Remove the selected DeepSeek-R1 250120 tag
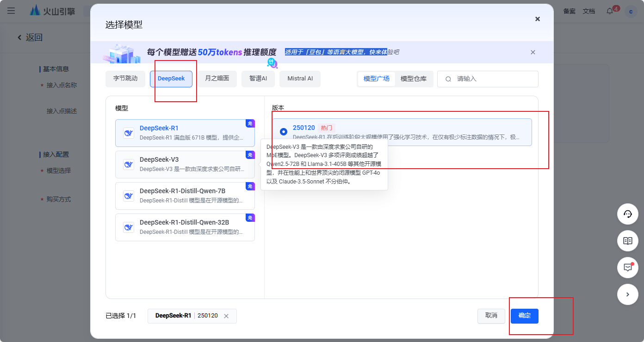 coord(226,316)
